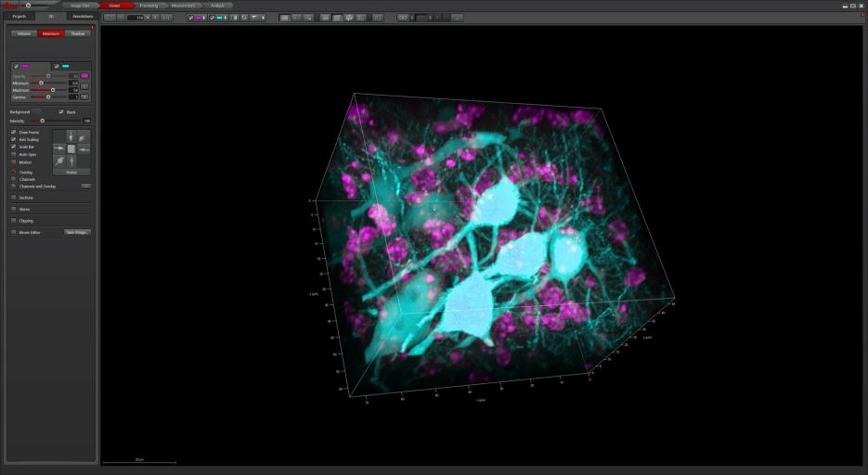Toggle magenta channel checkbox in top toolbar
Image resolution: width=868 pixels, height=475 pixels.
[191, 18]
